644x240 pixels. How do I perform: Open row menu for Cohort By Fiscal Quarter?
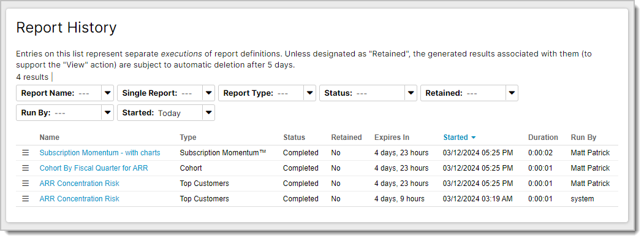tap(26, 168)
